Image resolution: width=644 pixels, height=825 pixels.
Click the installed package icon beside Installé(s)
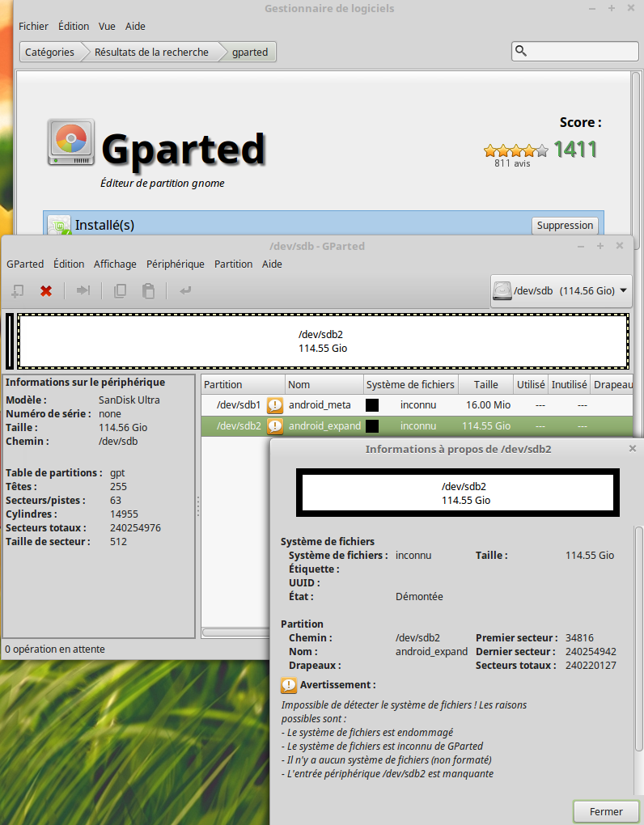point(59,225)
